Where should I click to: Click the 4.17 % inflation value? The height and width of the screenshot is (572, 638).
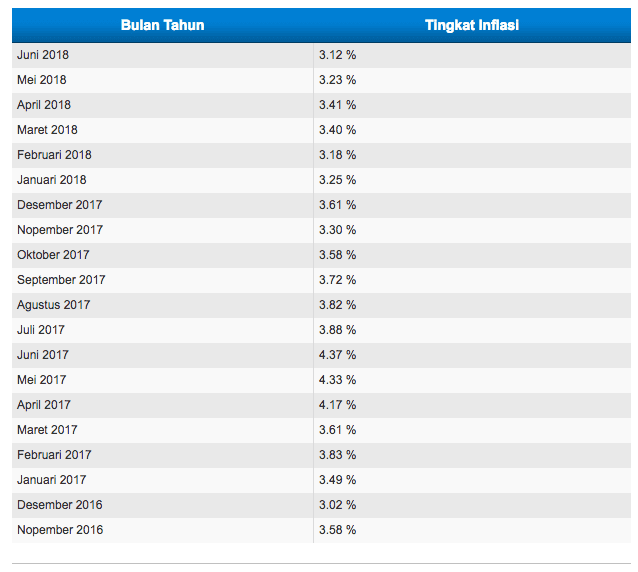click(x=337, y=405)
